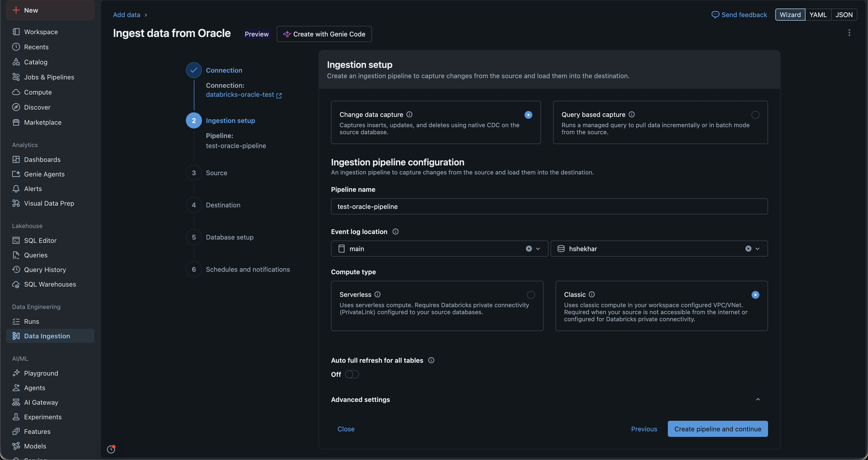Image resolution: width=868 pixels, height=460 pixels.
Task: Open the history clock with red notification dot
Action: (111, 449)
